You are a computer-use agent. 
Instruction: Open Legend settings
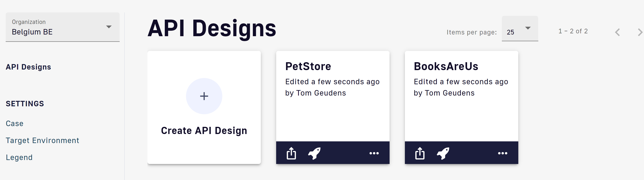[x=19, y=157]
